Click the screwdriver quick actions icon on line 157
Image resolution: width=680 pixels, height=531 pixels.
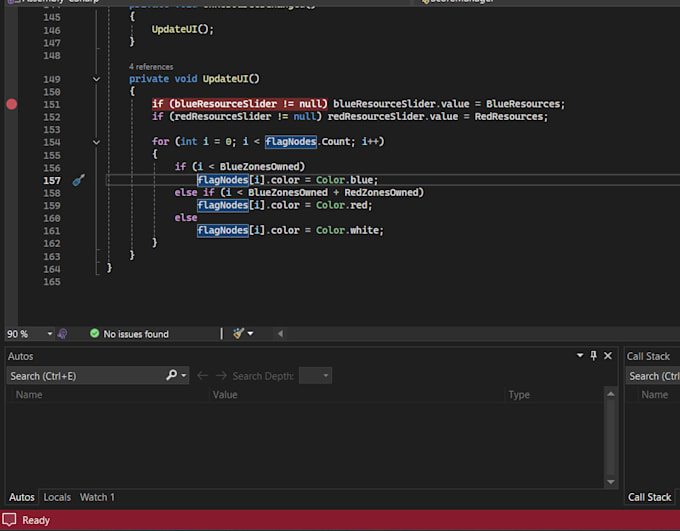point(78,180)
